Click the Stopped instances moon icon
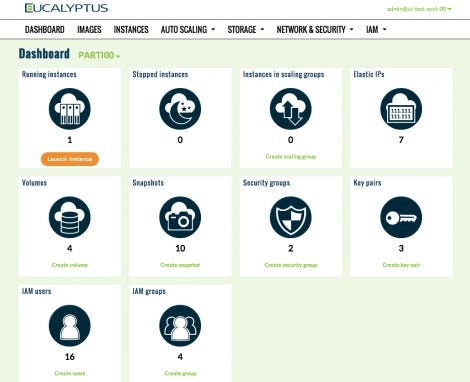The image size is (470, 382). [180, 109]
